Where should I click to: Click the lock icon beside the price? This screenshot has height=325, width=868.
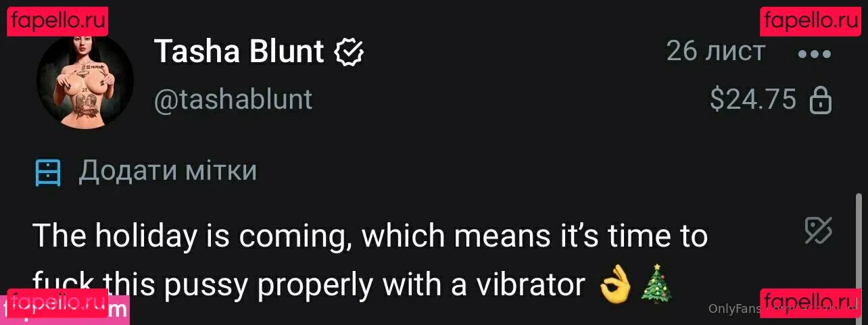point(819,101)
